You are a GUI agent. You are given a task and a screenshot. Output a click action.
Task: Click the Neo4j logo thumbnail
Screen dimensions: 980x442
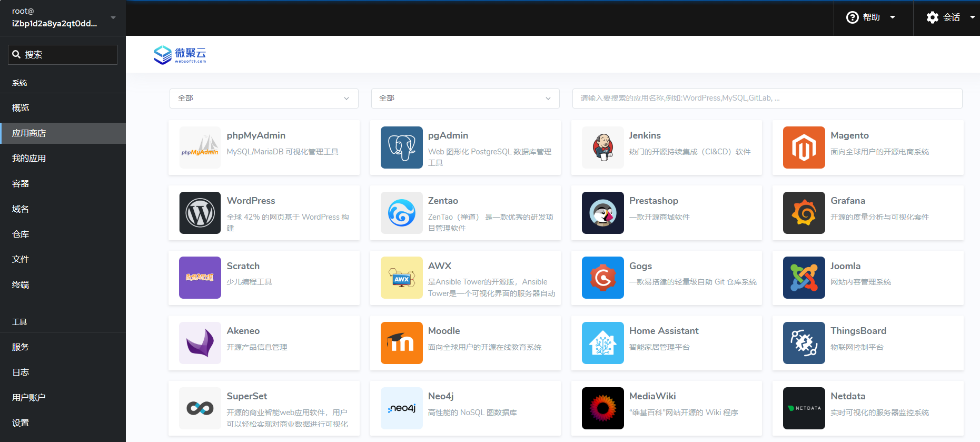click(401, 408)
